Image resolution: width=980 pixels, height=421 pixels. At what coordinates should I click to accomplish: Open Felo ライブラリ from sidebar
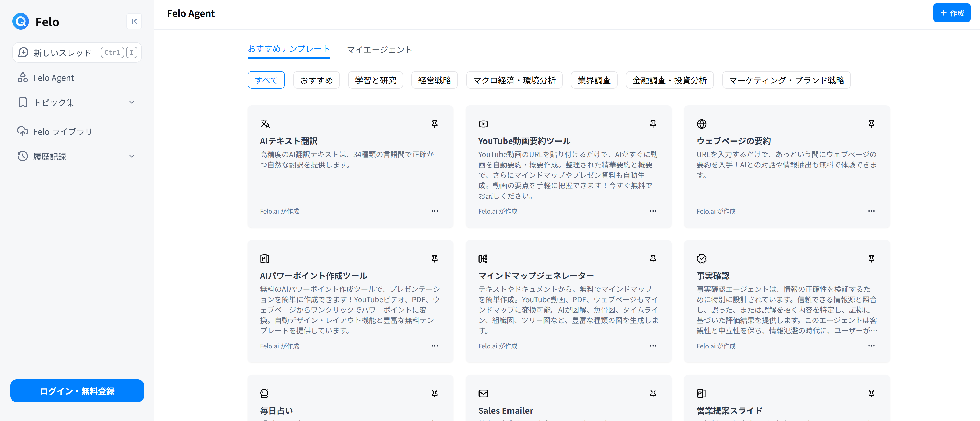(x=63, y=131)
